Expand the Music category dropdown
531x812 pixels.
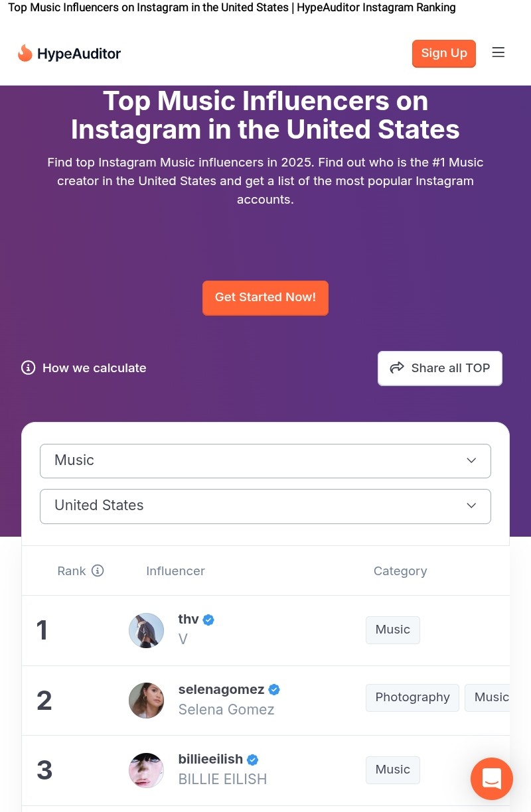(x=265, y=461)
